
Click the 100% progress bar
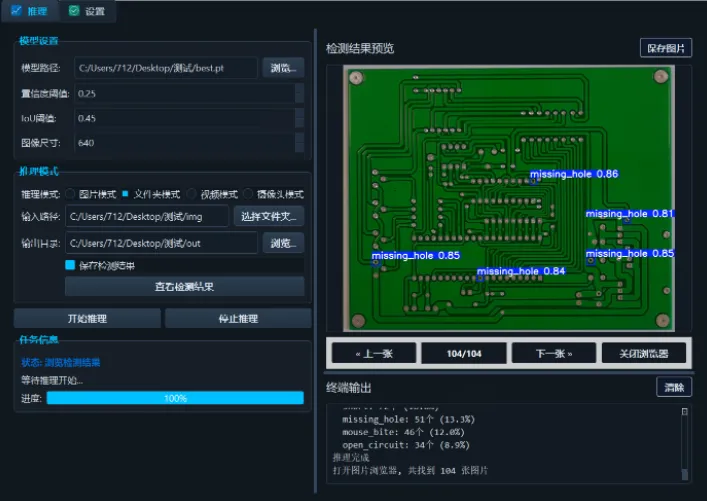175,398
